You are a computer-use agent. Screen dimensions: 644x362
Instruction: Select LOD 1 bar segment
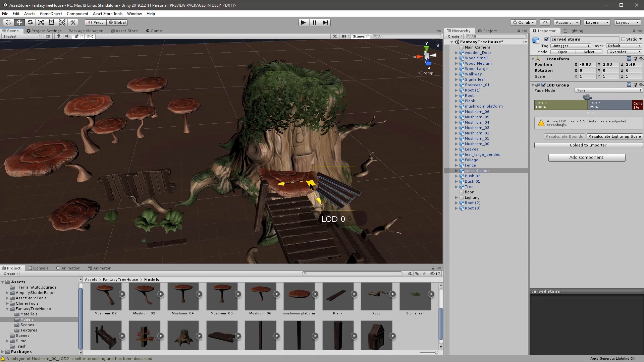[610, 105]
